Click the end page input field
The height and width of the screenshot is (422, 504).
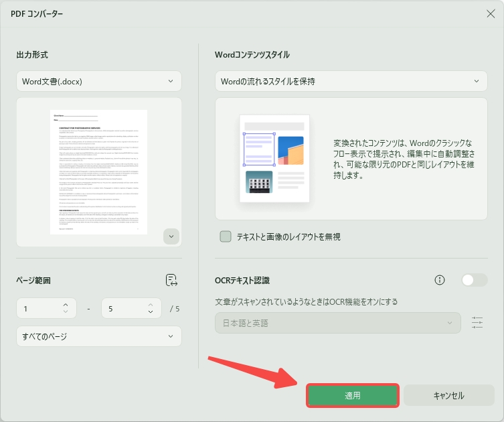click(131, 308)
